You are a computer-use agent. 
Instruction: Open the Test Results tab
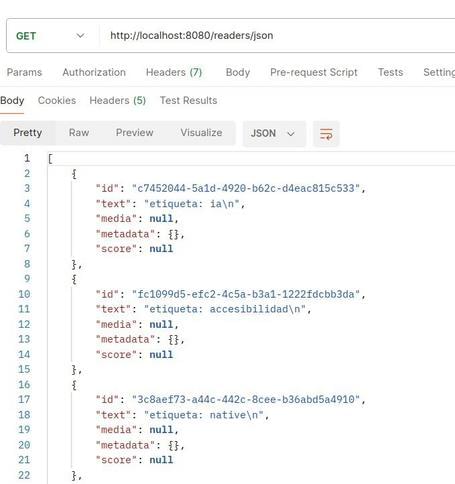point(188,100)
